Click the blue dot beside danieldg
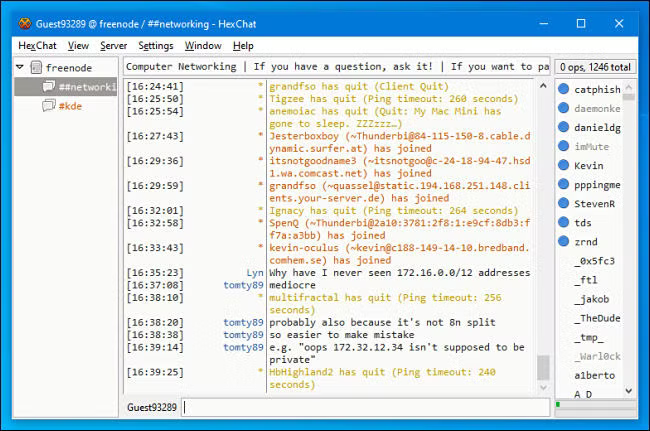650x431 pixels. pos(563,127)
